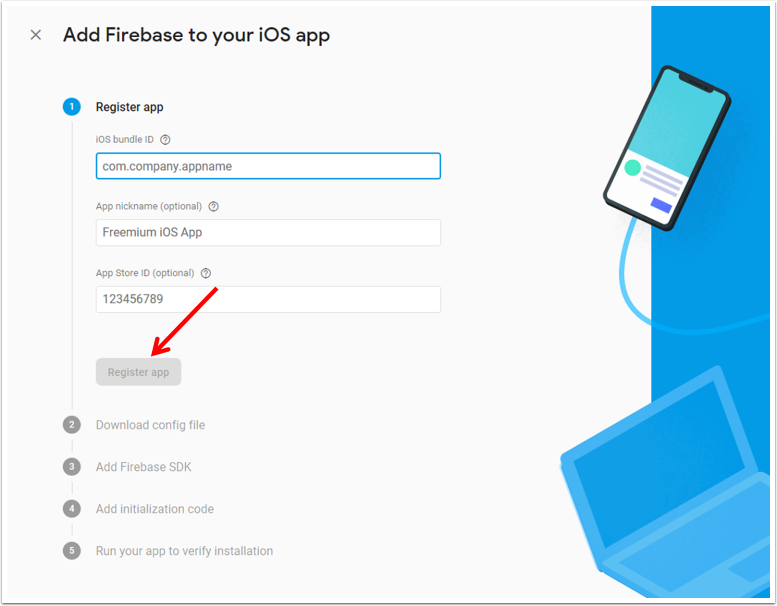The height and width of the screenshot is (606, 777).
Task: Focus the App Store ID field
Action: (268, 299)
